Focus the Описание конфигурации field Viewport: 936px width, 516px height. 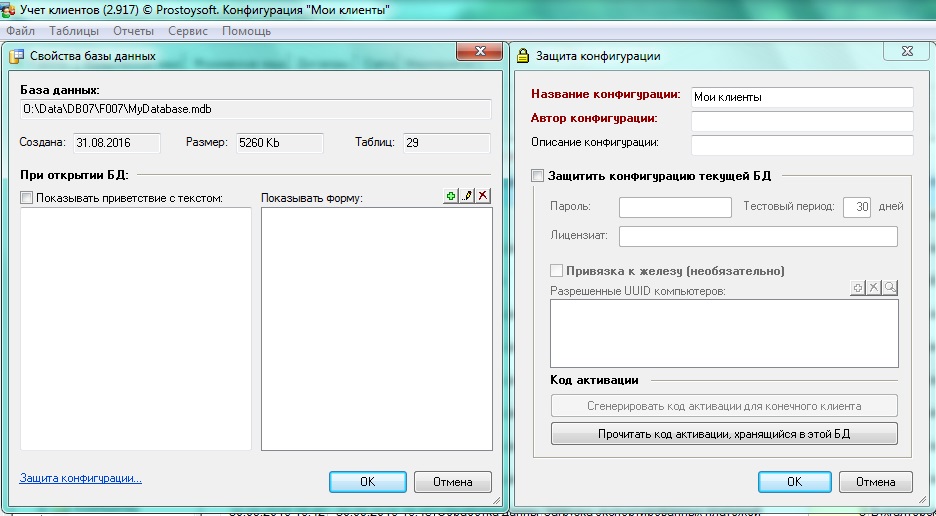802,145
